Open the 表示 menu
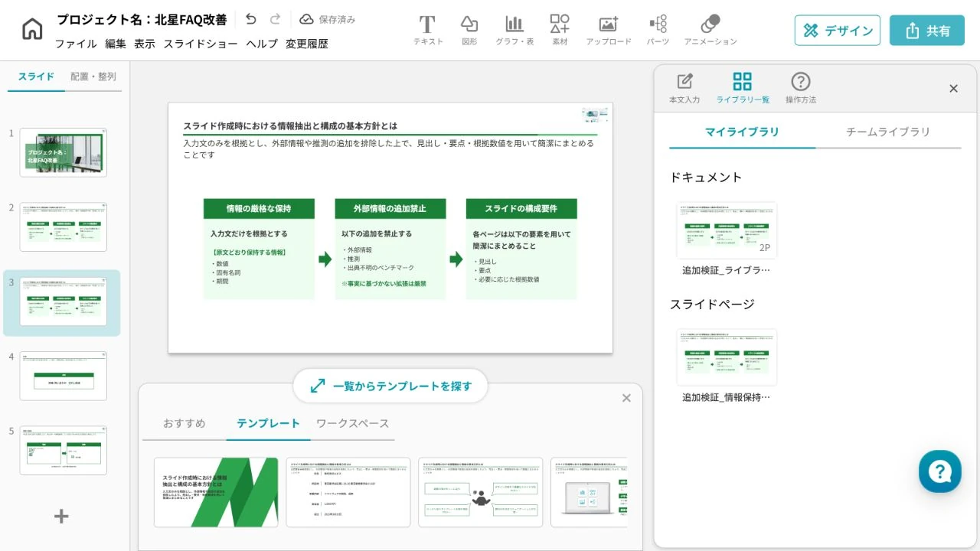This screenshot has height=551, width=980. tap(145, 44)
